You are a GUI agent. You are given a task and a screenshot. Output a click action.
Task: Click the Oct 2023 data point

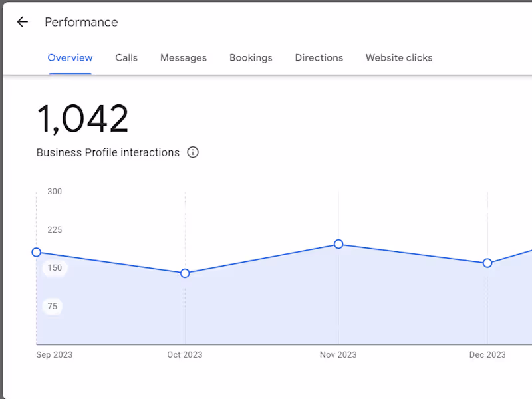coord(185,273)
